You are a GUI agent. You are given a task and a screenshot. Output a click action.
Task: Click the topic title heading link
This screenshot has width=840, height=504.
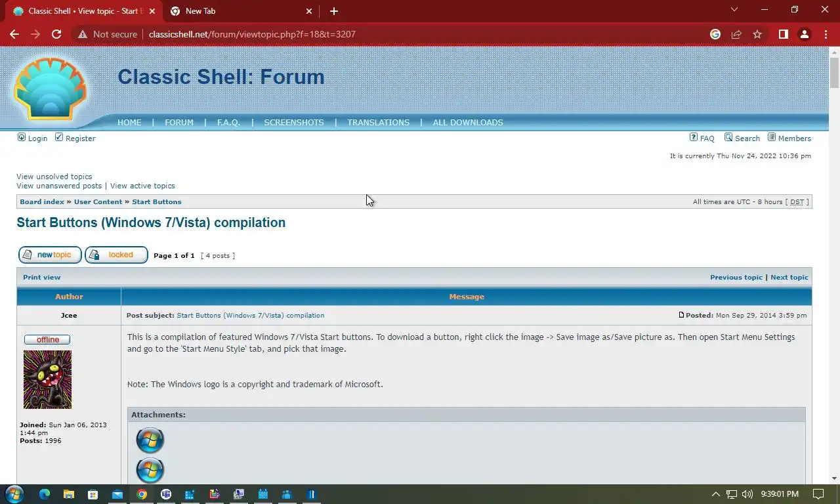pos(151,222)
